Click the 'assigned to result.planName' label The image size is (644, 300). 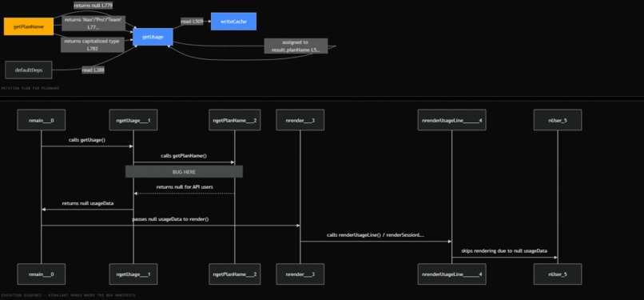(x=296, y=46)
